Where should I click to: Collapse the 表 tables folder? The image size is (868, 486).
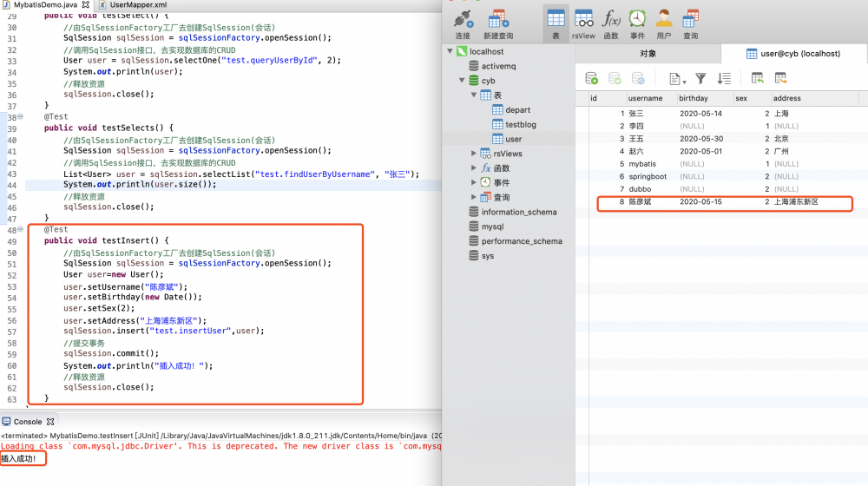(x=474, y=95)
